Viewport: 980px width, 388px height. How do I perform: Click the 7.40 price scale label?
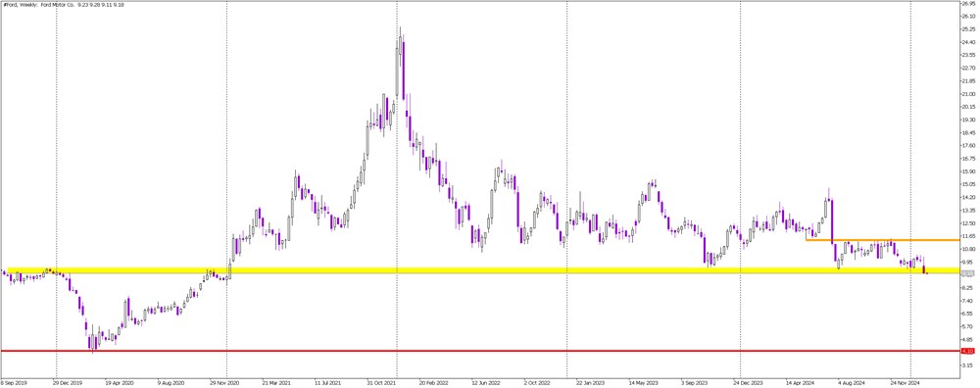coord(968,301)
